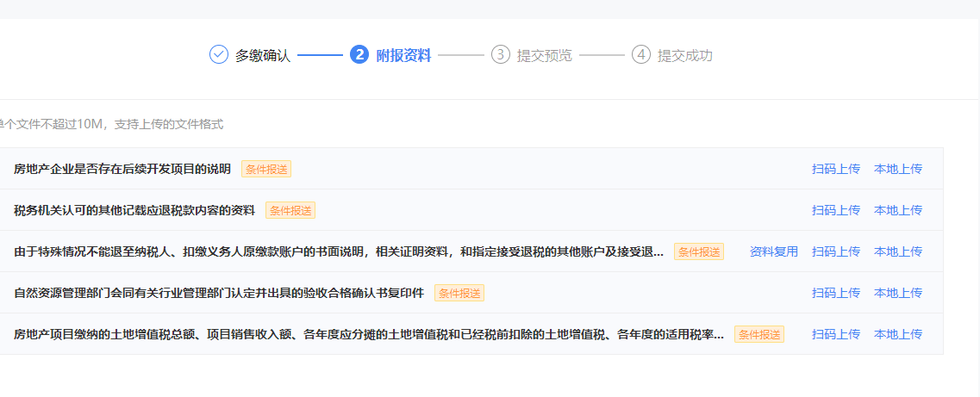Viewport: 980px width, 397px height.
Task: Go to the 提交预览 step label
Action: 544,56
